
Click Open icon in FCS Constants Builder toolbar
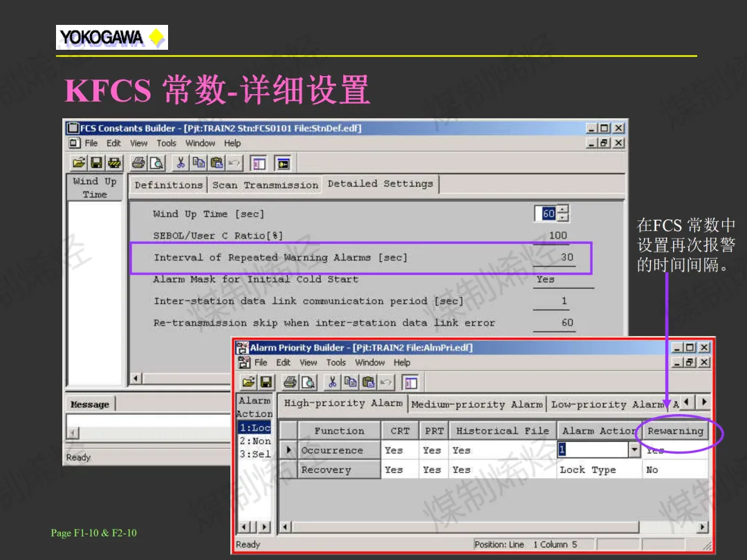[x=79, y=163]
